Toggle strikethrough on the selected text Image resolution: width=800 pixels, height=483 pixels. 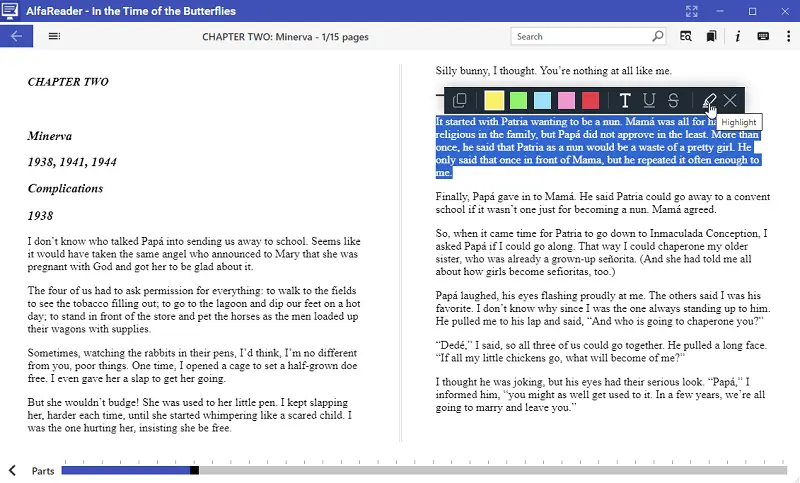click(x=673, y=100)
